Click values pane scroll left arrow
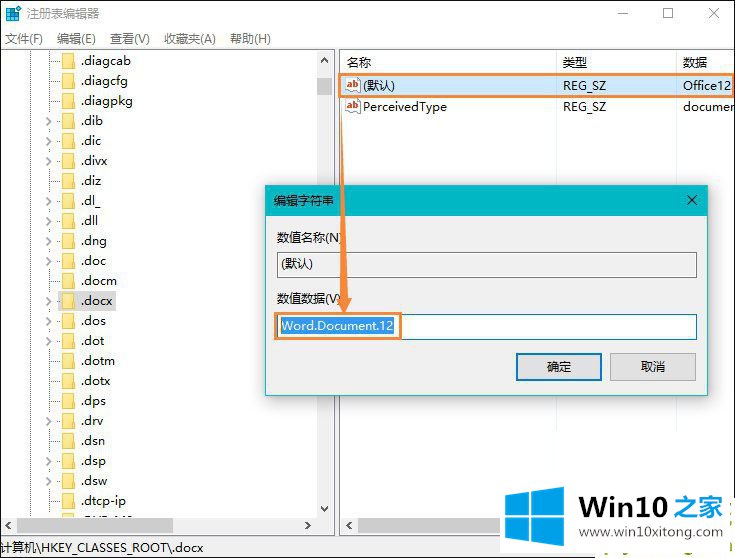 349,525
